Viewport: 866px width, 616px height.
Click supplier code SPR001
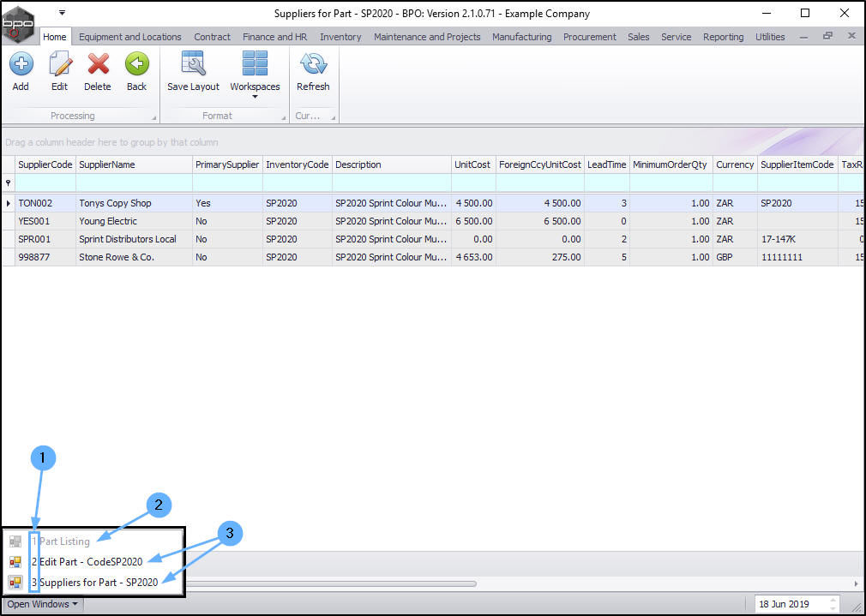pyautogui.click(x=35, y=239)
